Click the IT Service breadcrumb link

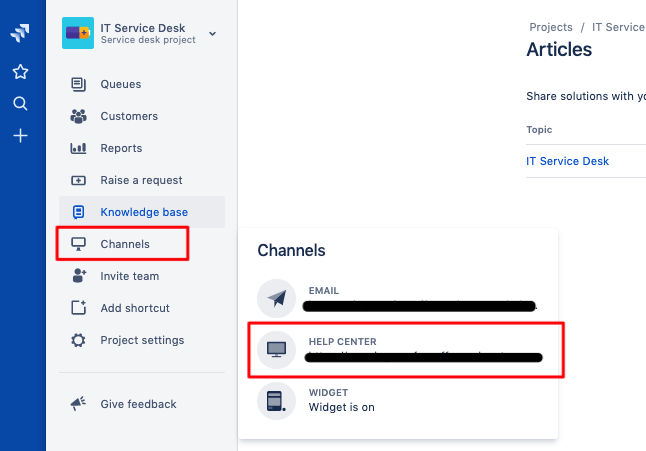coord(619,27)
